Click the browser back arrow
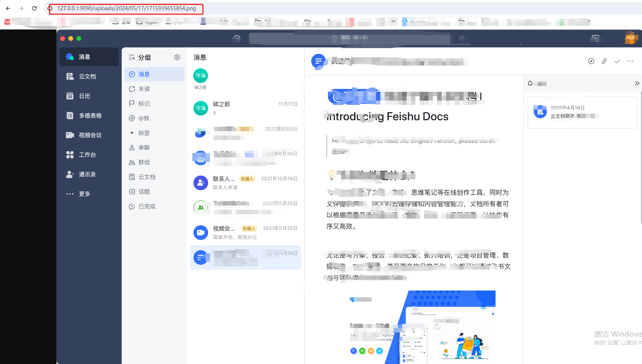Viewport: 642px width, 364px height. click(8, 8)
